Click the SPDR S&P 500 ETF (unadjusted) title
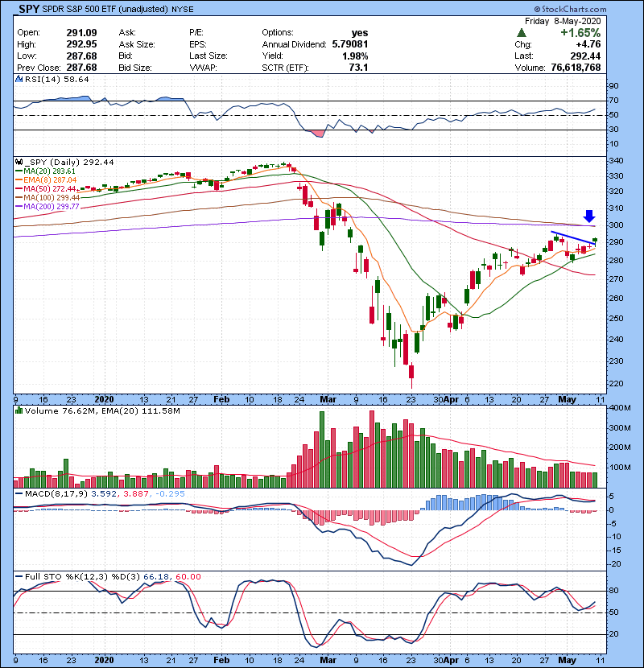This screenshot has height=668, width=644. coord(105,9)
